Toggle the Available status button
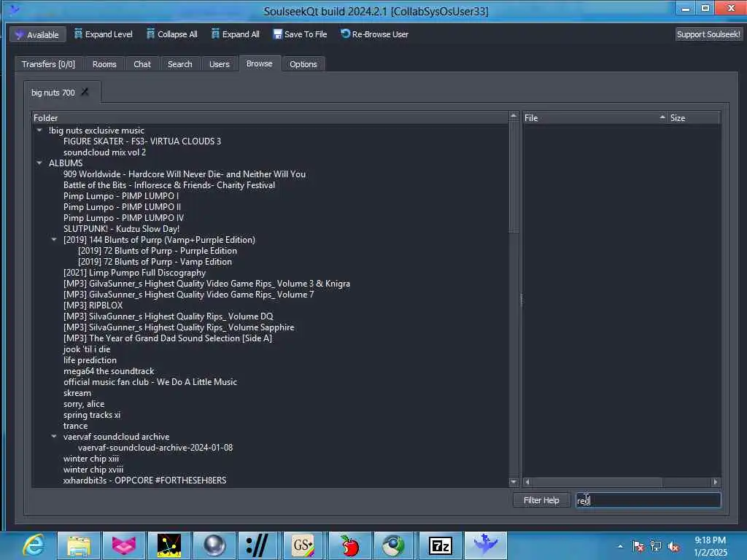The height and width of the screenshot is (560, 747). coord(37,35)
